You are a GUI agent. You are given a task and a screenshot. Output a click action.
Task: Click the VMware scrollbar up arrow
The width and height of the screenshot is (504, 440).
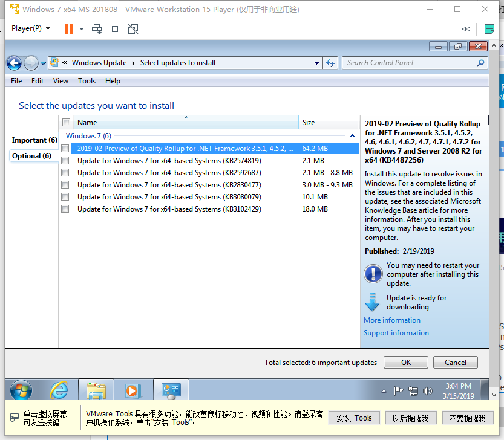494,45
